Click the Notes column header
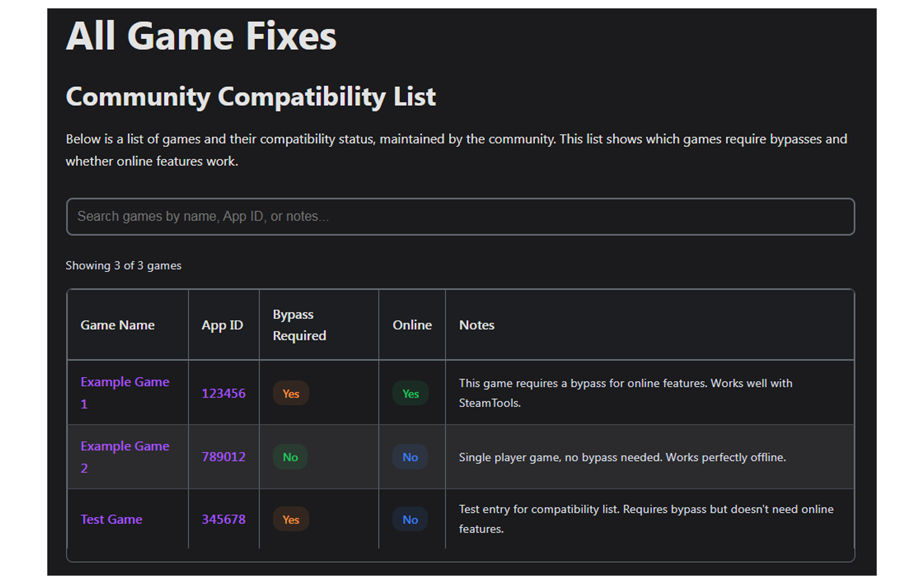This screenshot has width=924, height=584. point(477,325)
